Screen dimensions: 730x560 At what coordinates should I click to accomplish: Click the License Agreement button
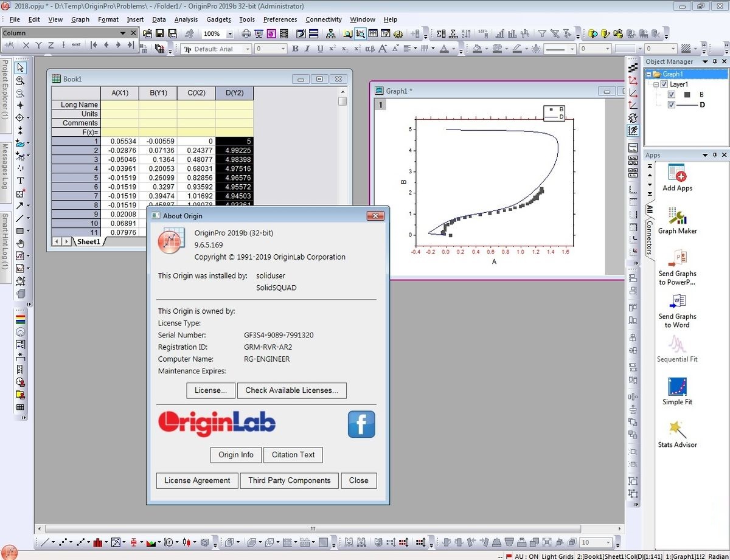(x=196, y=480)
